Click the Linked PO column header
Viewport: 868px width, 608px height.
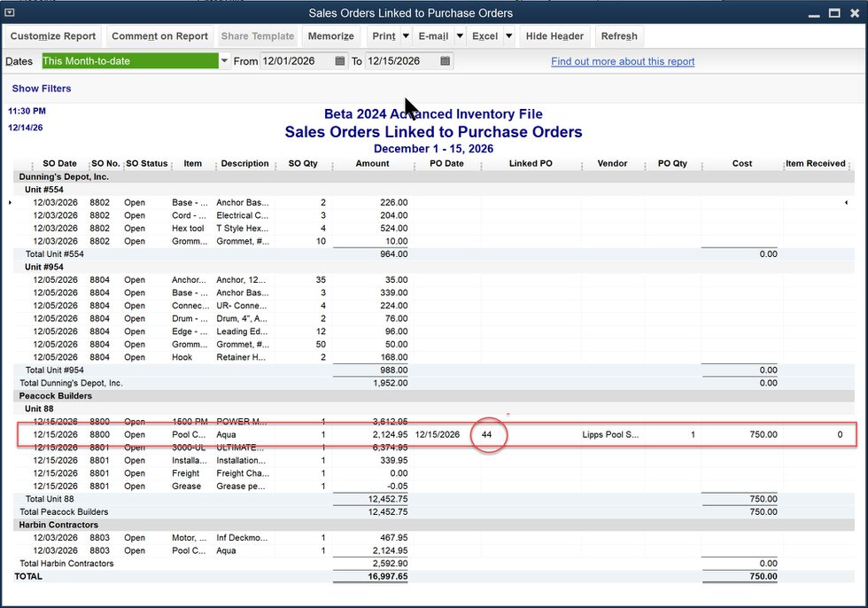coord(531,164)
